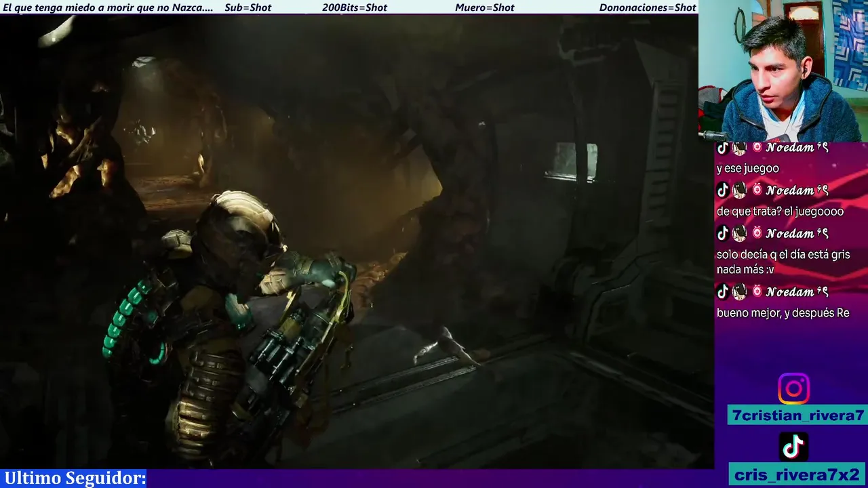Select chat message "de que trata? el juegoooo"
The width and height of the screenshot is (868, 488).
pos(780,211)
